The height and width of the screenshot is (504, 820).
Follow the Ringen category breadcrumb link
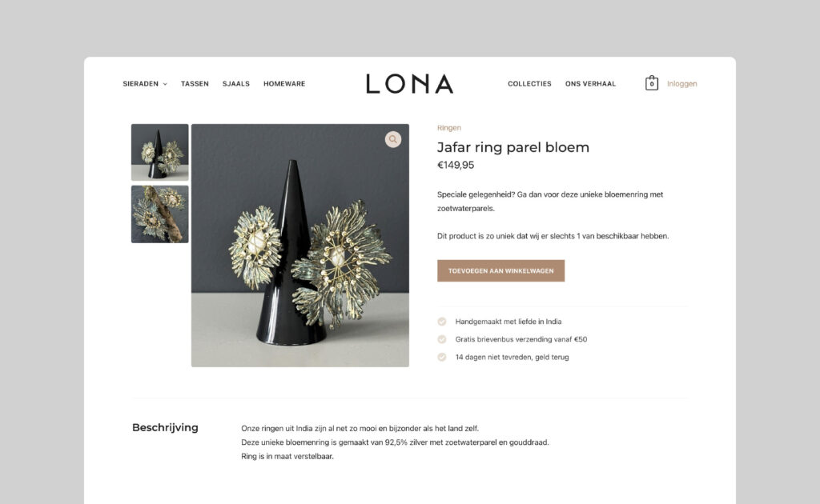coord(449,128)
